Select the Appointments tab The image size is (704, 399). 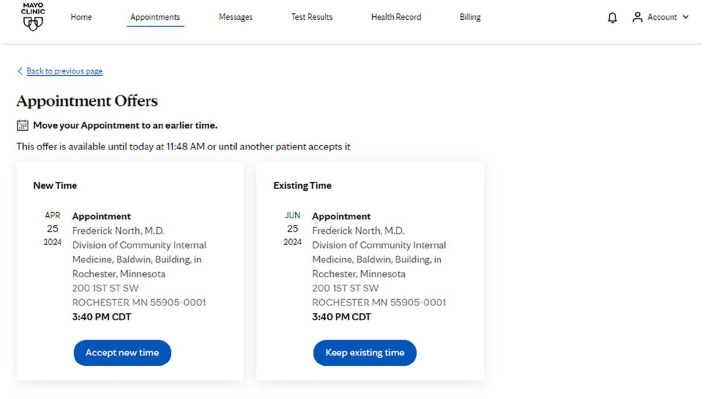[155, 17]
